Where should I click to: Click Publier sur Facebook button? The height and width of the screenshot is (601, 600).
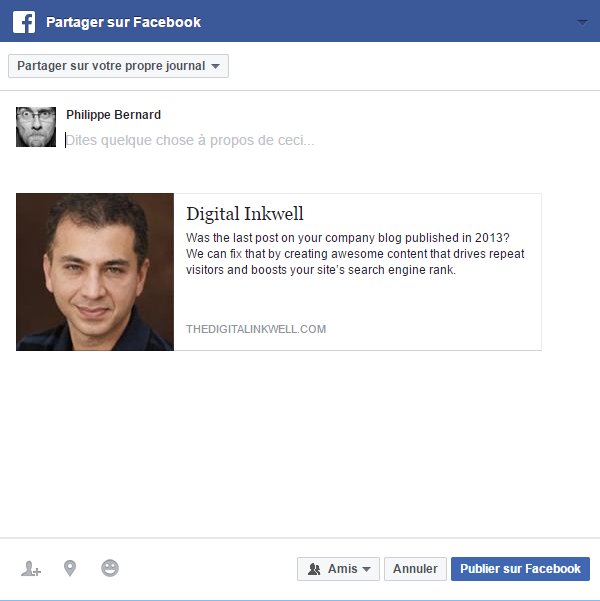tap(520, 569)
